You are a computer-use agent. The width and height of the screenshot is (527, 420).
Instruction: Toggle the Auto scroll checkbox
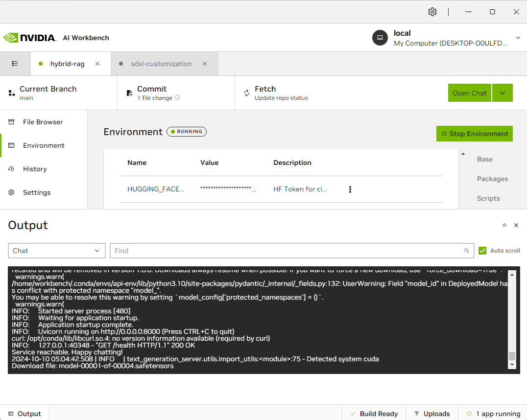point(482,251)
